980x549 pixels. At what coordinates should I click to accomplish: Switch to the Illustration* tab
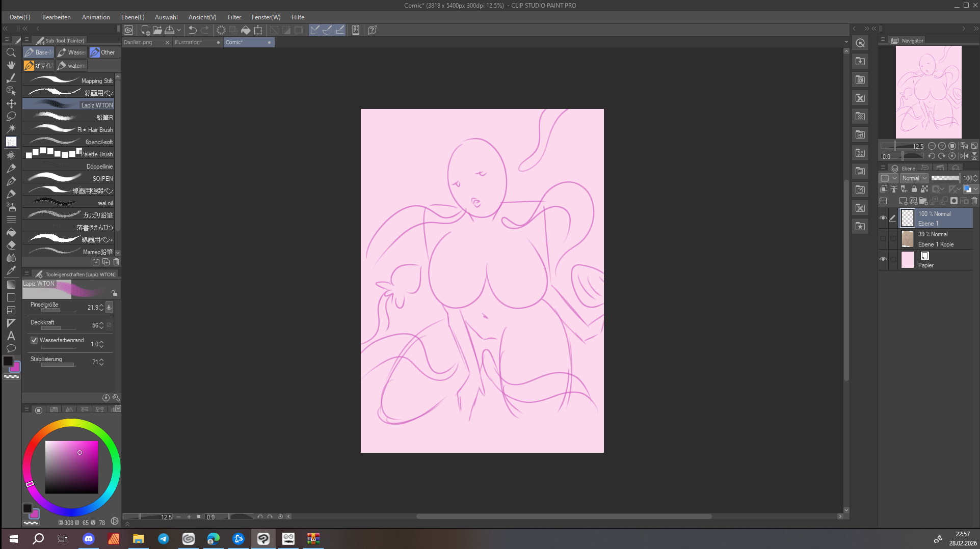(189, 42)
